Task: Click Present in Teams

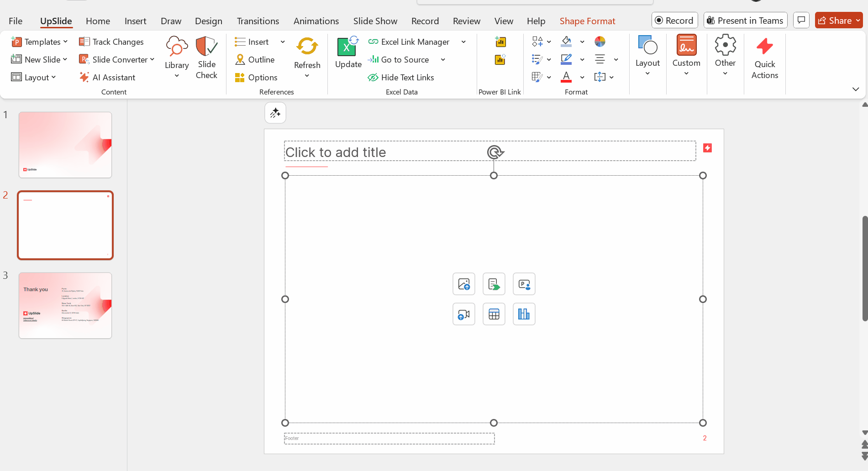Action: (745, 21)
